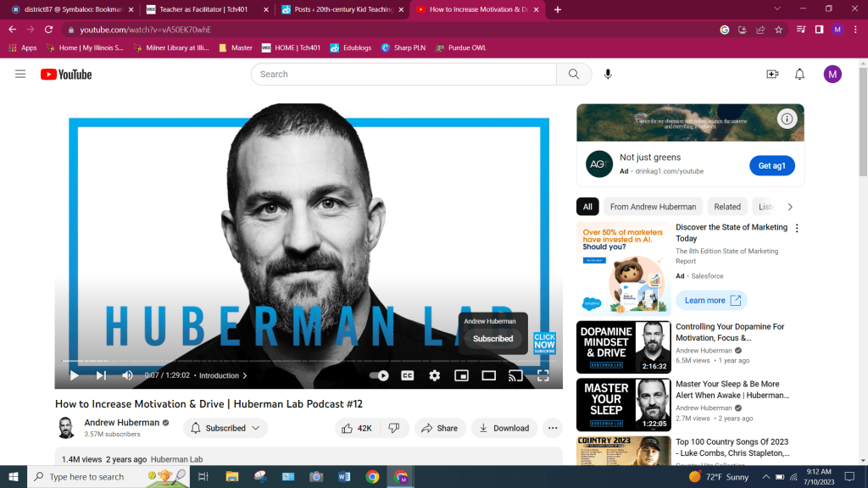The height and width of the screenshot is (488, 868).
Task: Skip to the next video
Action: pos(101,375)
